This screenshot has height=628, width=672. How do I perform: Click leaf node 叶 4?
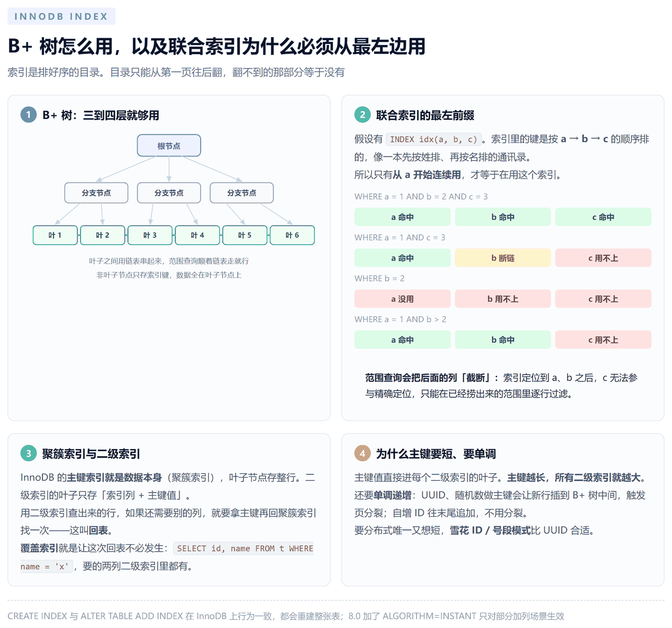pos(198,235)
